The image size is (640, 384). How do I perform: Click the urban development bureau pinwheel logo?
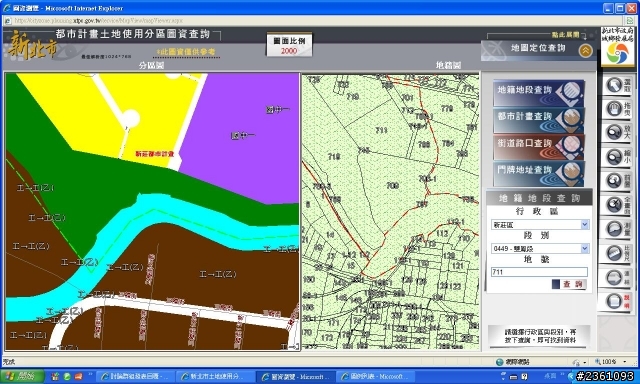[617, 53]
